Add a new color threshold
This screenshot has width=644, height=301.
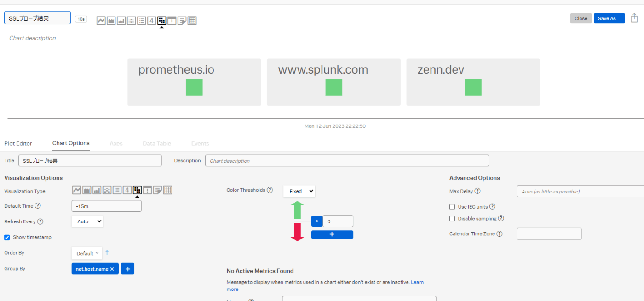[332, 234]
